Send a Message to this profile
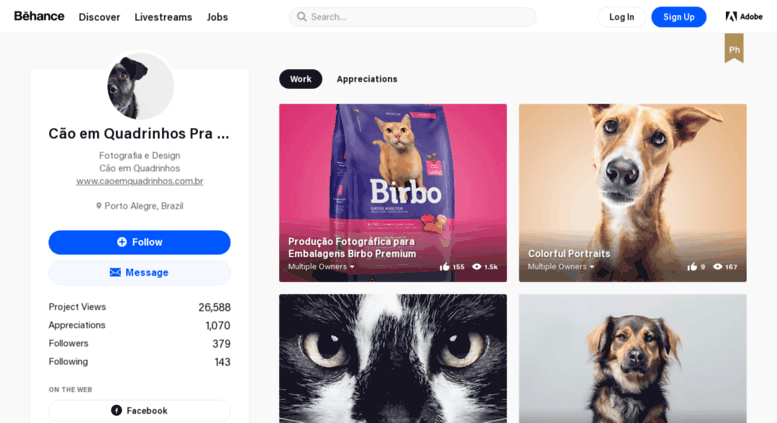This screenshot has height=423, width=777. [139, 272]
